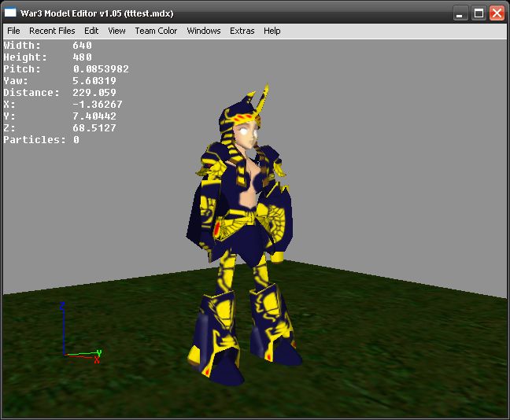Minimize the War3 Model Editor window

[460, 13]
